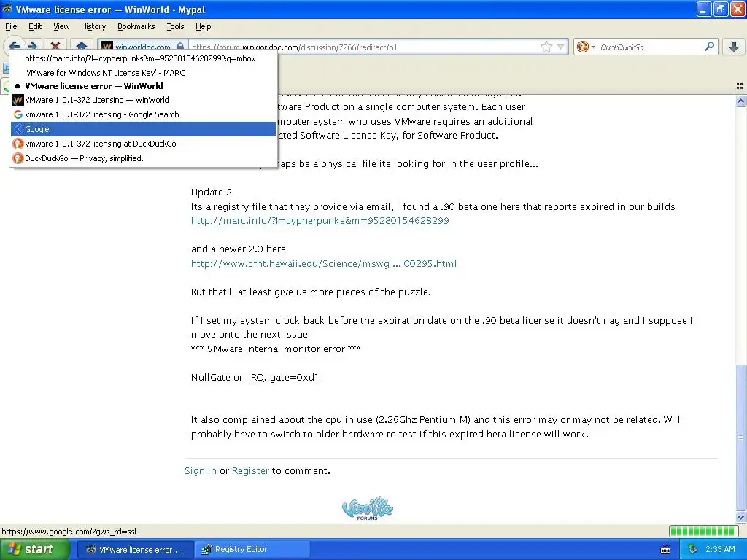
Task: Click the vertical scrollbar thumb
Action: click(740, 437)
